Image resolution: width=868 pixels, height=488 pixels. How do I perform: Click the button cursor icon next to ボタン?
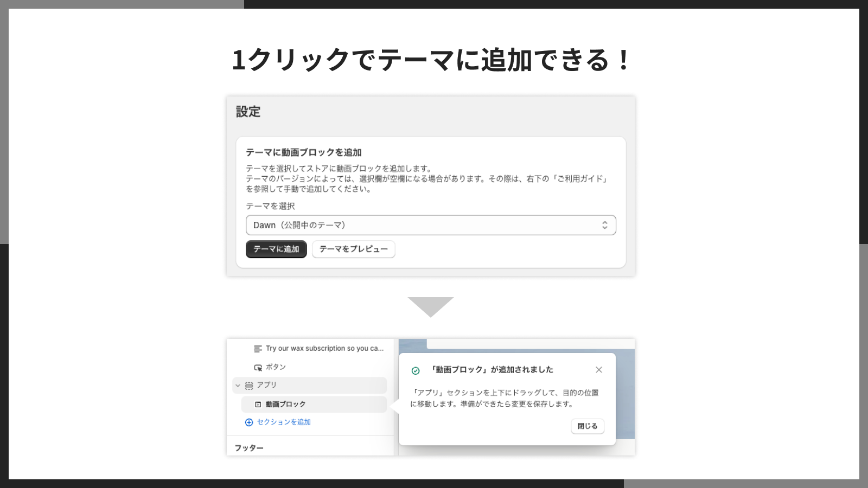pyautogui.click(x=257, y=367)
